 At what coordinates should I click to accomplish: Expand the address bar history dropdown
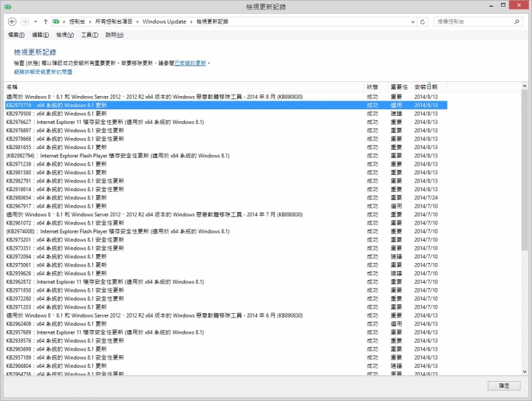pyautogui.click(x=413, y=21)
